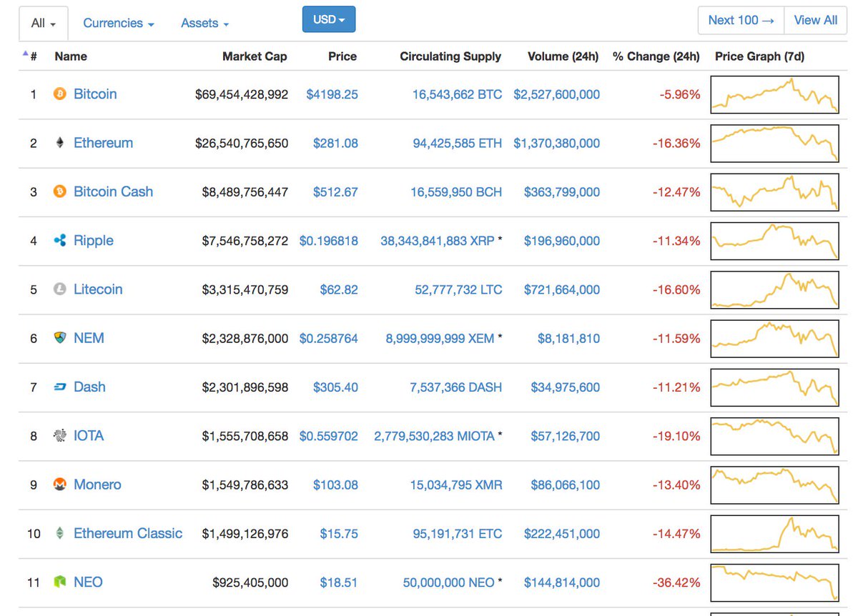
Task: Sort by % Change (24h) column header
Action: [x=656, y=56]
